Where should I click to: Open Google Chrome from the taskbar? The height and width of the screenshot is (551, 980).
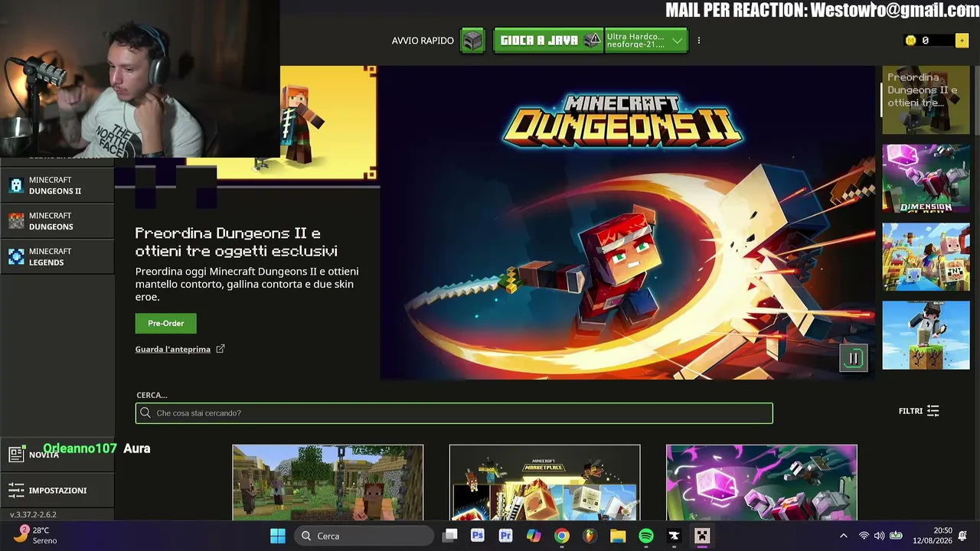[x=562, y=536]
